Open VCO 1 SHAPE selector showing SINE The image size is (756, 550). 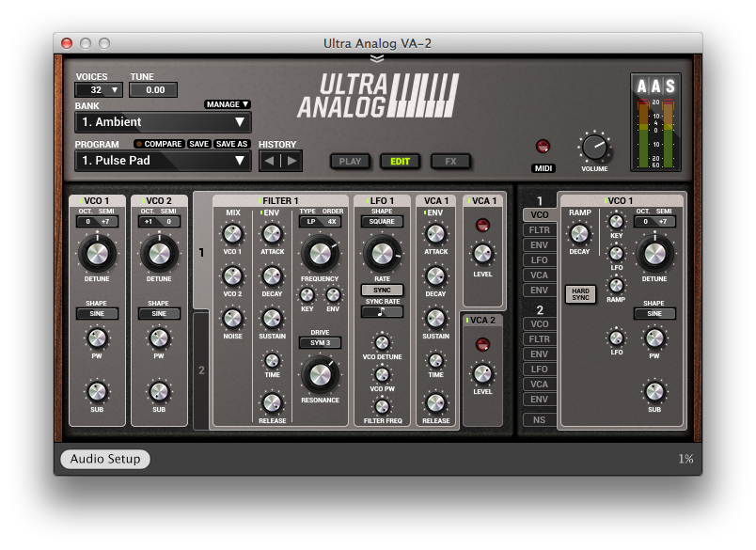(97, 313)
